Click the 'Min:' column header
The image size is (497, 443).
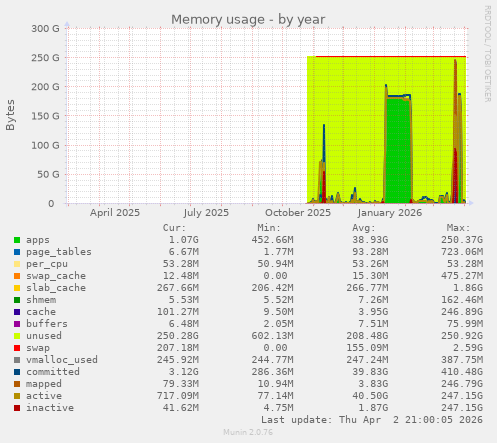pos(269,228)
